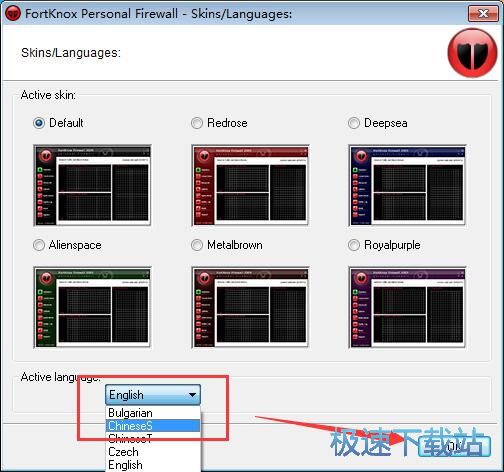Click the Metalbrown skin preview thumbnail
504x472 pixels.
250,308
